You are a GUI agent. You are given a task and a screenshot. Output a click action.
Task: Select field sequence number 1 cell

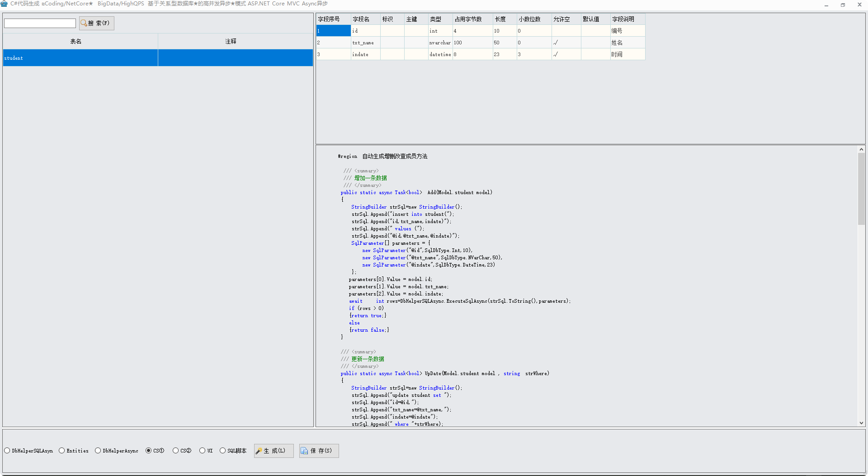click(x=334, y=31)
